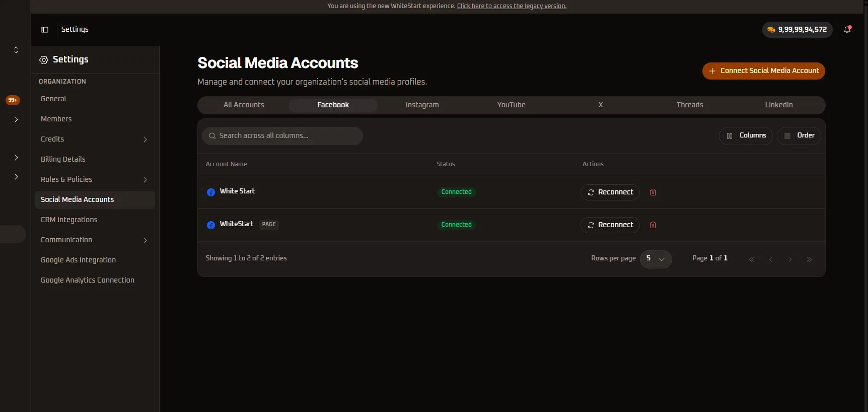Open the Columns selector

pos(746,136)
